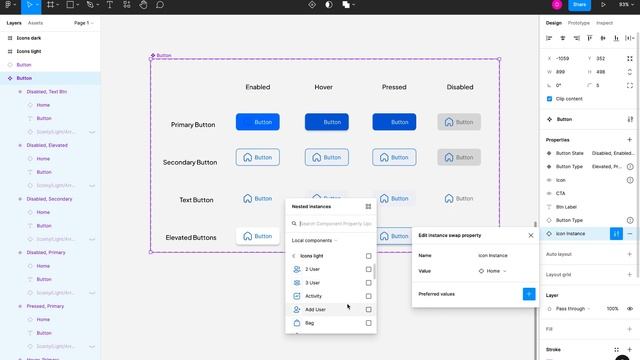Click the align top icon
The width and height of the screenshot is (640, 360).
coord(589,38)
